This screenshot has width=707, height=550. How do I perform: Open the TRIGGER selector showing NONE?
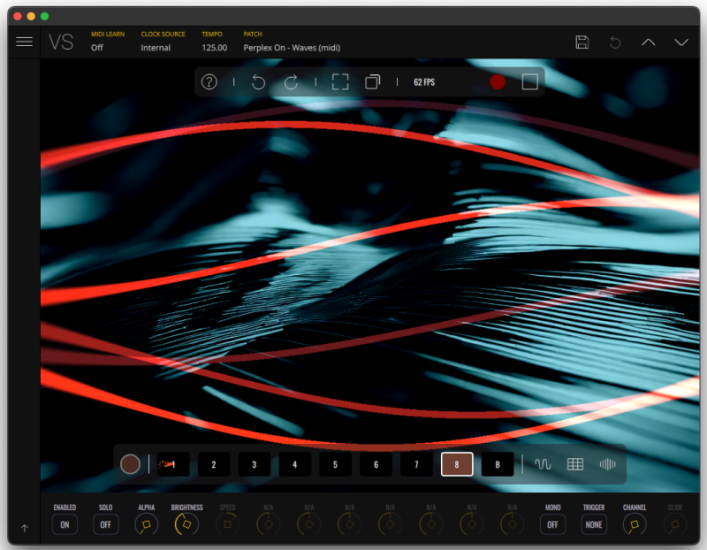coord(594,524)
